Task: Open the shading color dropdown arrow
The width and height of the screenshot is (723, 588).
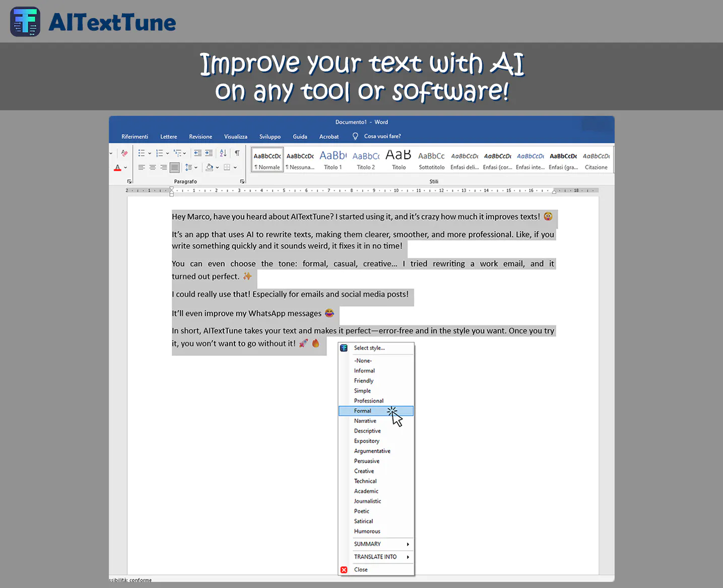Action: coord(217,168)
